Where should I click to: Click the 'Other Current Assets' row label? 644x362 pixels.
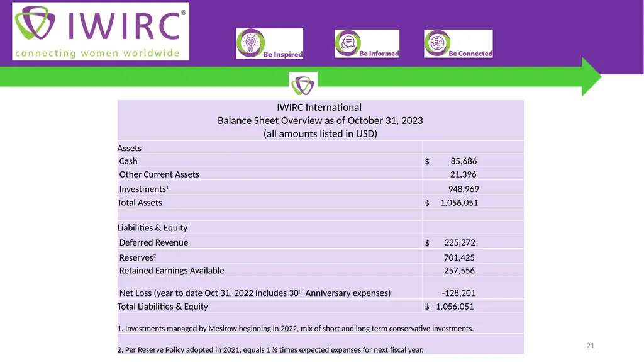159,174
